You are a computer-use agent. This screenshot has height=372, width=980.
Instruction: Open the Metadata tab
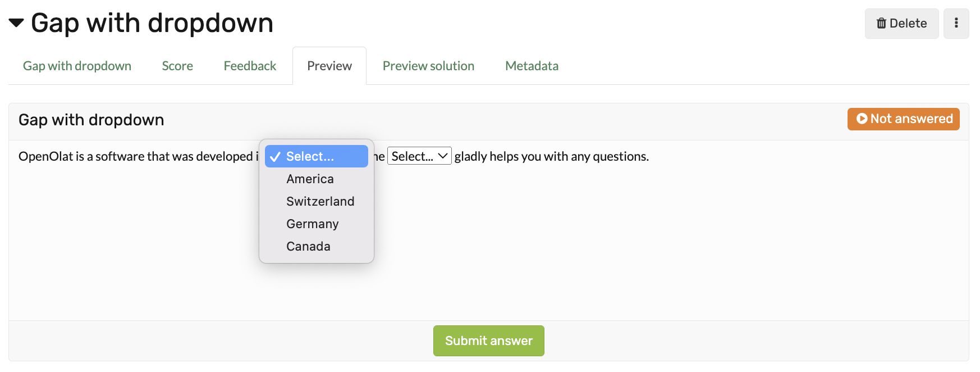(532, 66)
